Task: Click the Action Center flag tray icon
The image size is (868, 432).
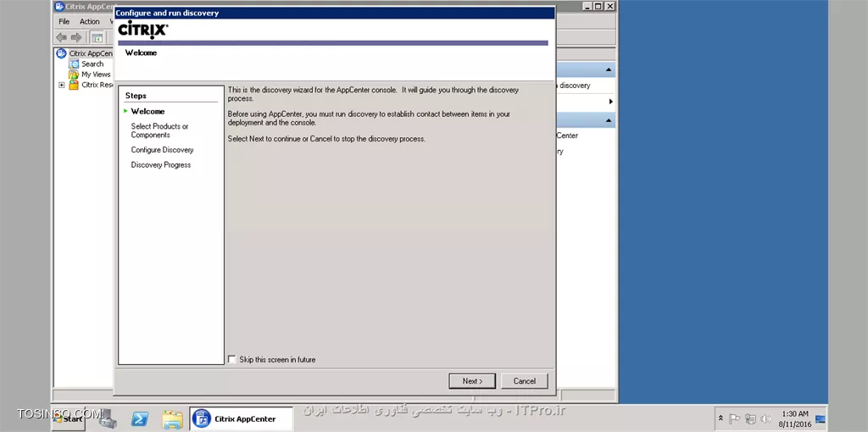Action: [734, 418]
